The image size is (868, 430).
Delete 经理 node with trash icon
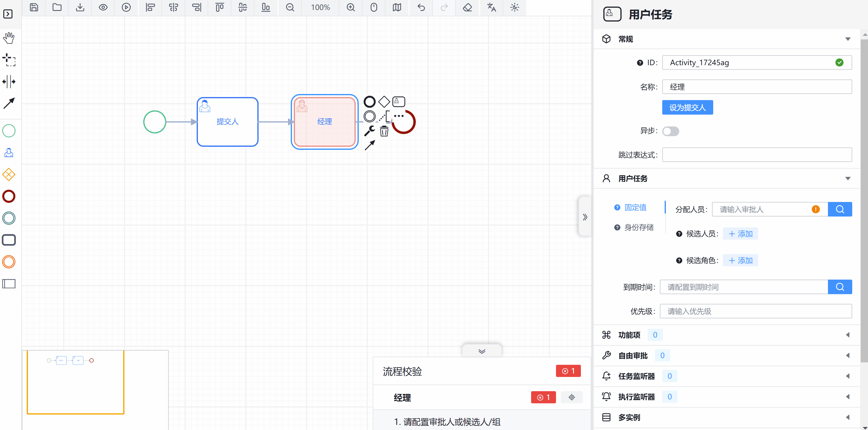(x=384, y=131)
